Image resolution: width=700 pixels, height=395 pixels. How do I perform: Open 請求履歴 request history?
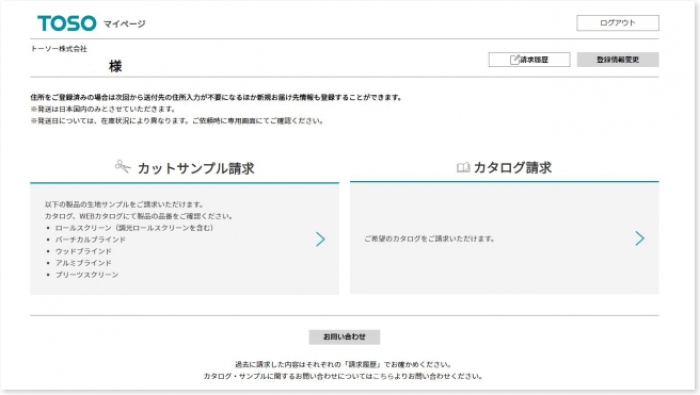pos(529,59)
